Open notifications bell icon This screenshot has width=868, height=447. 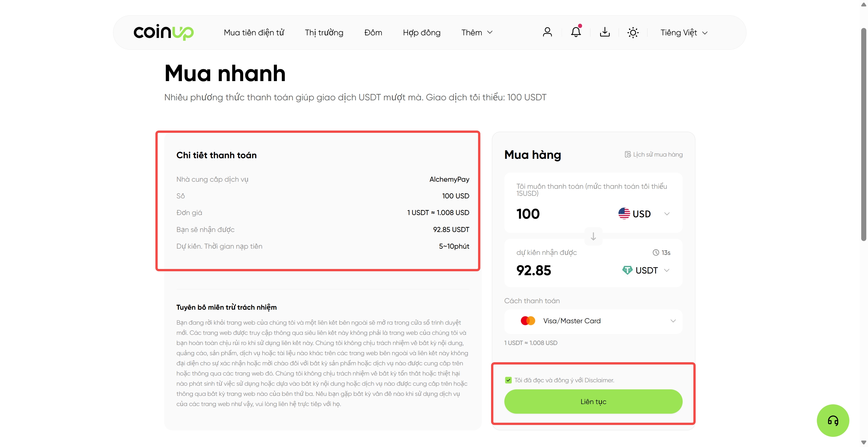[x=576, y=32]
